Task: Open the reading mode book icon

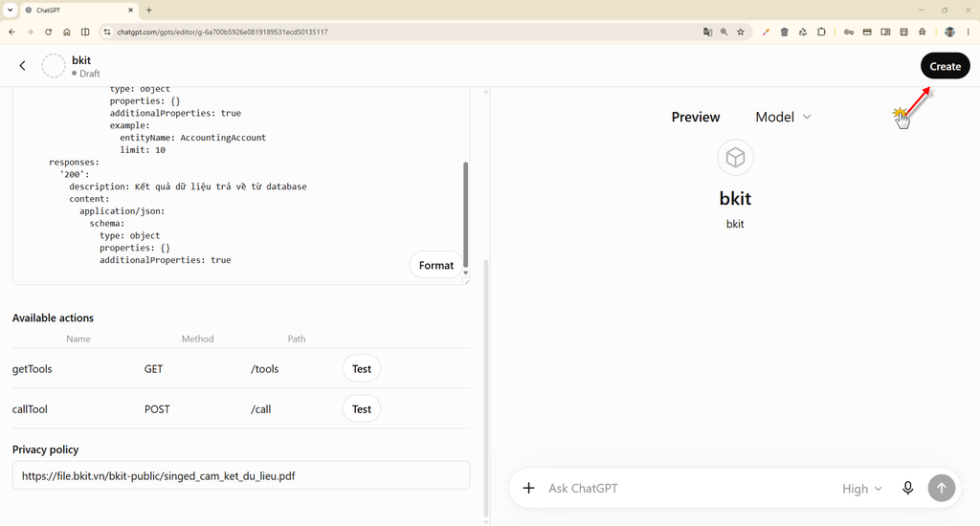Action: coord(885,32)
